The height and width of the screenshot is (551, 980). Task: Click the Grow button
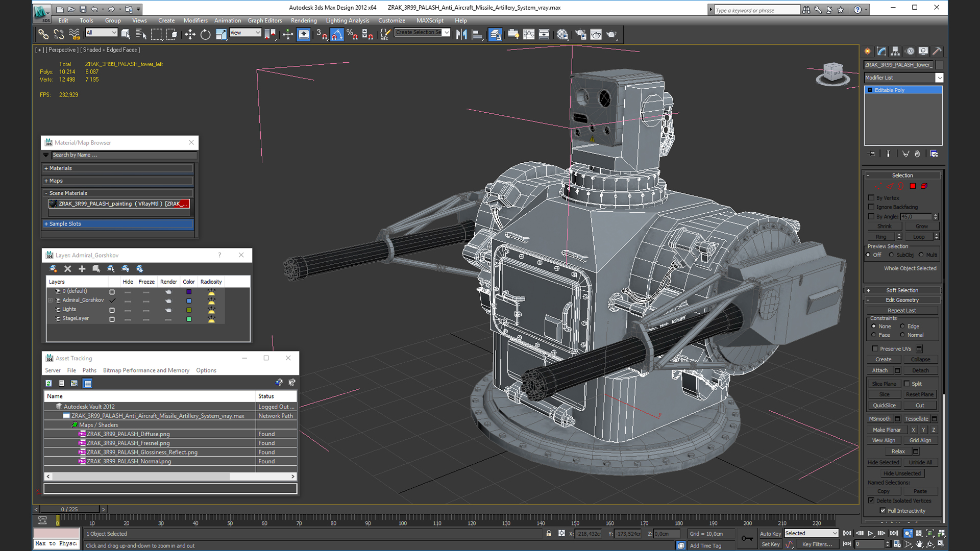921,227
